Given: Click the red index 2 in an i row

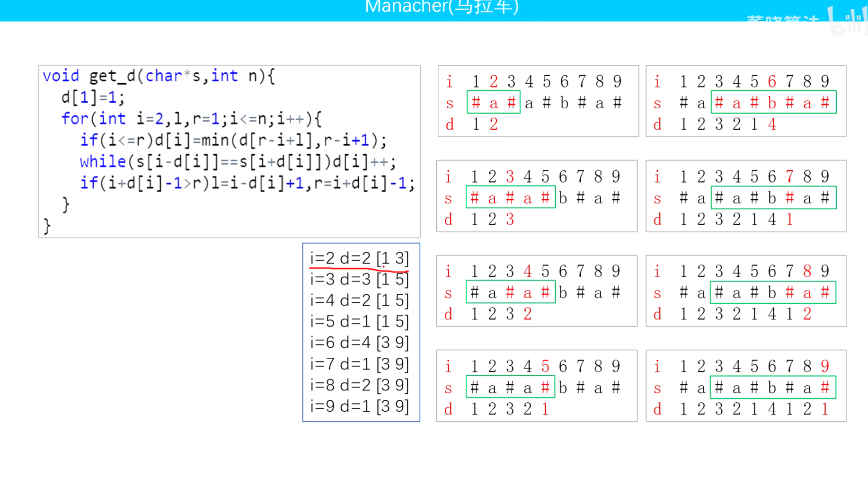Looking at the screenshot, I should pos(494,81).
